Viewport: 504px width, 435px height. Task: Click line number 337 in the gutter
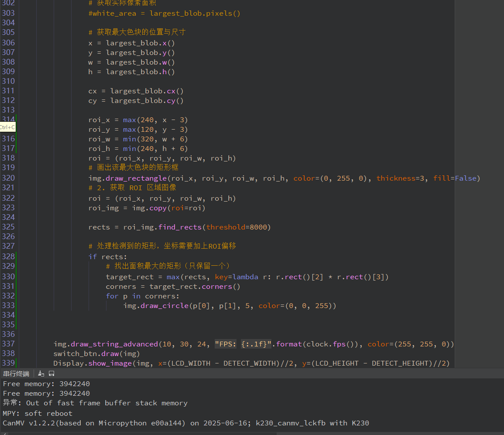click(8, 344)
